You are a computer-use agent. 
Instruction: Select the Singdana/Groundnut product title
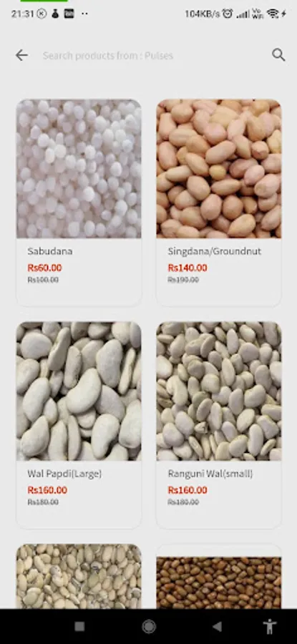point(215,251)
